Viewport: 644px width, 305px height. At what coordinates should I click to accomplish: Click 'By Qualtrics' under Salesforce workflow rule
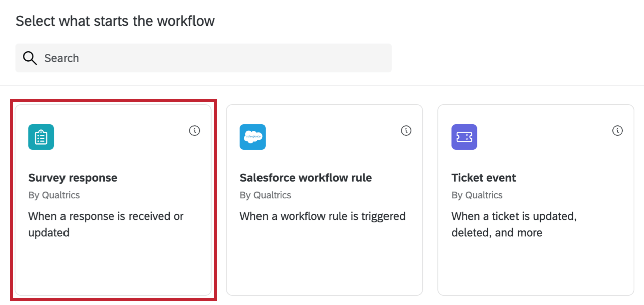266,195
